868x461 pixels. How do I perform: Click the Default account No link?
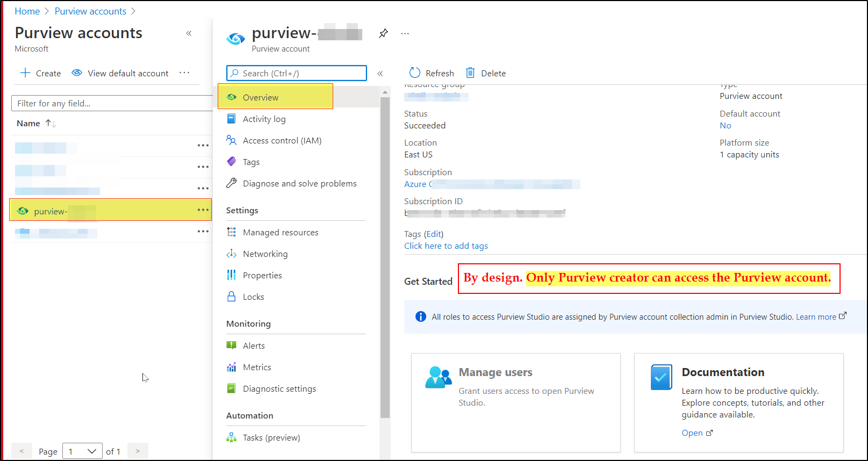pyautogui.click(x=726, y=125)
